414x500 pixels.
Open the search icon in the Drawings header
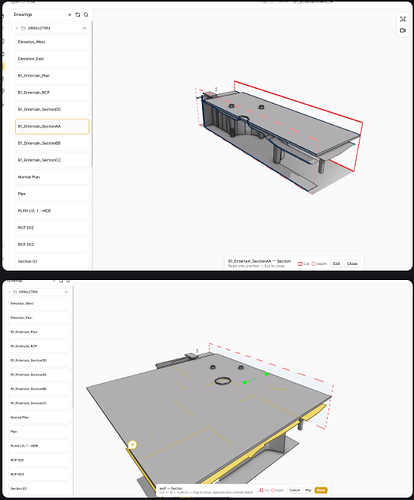86,15
